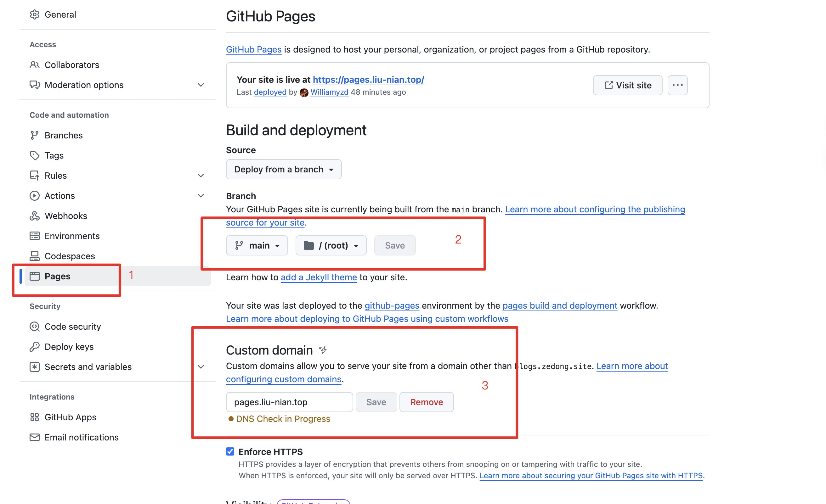Expand the Actions settings section

(201, 196)
